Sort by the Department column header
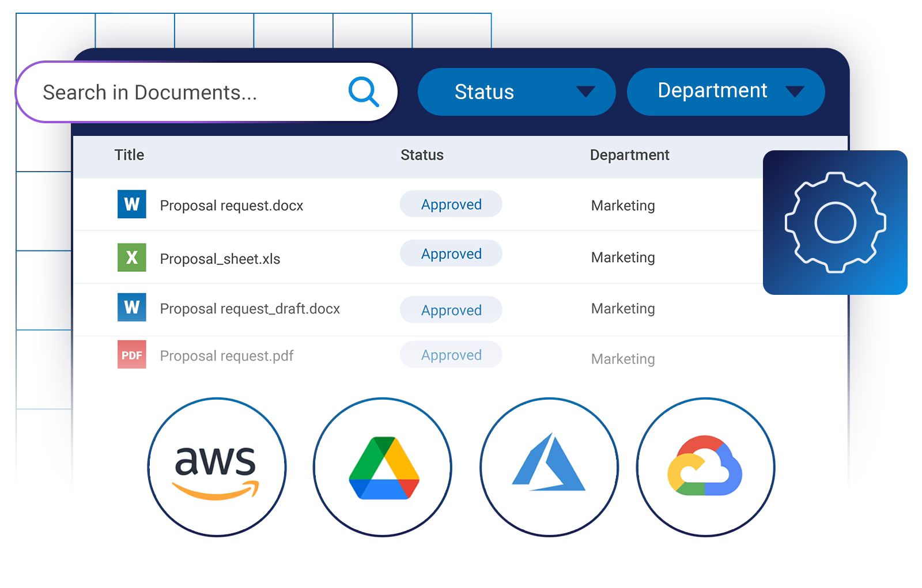The width and height of the screenshot is (922, 588). click(x=629, y=155)
